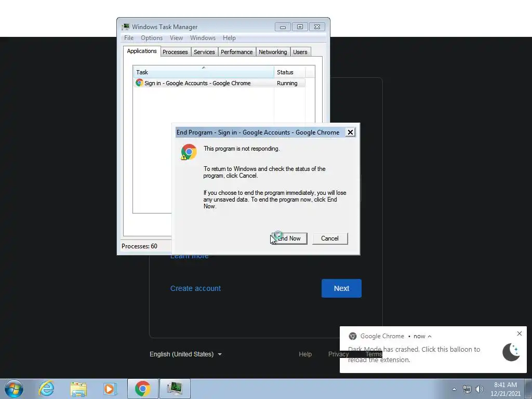Screen dimensions: 532x399
Task: Switch to the Applications tab
Action: click(x=142, y=51)
